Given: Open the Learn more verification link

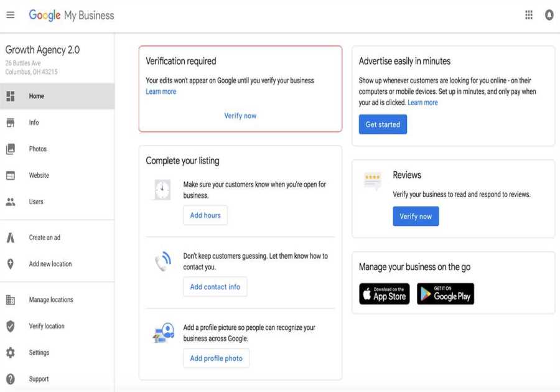Looking at the screenshot, I should [x=161, y=91].
